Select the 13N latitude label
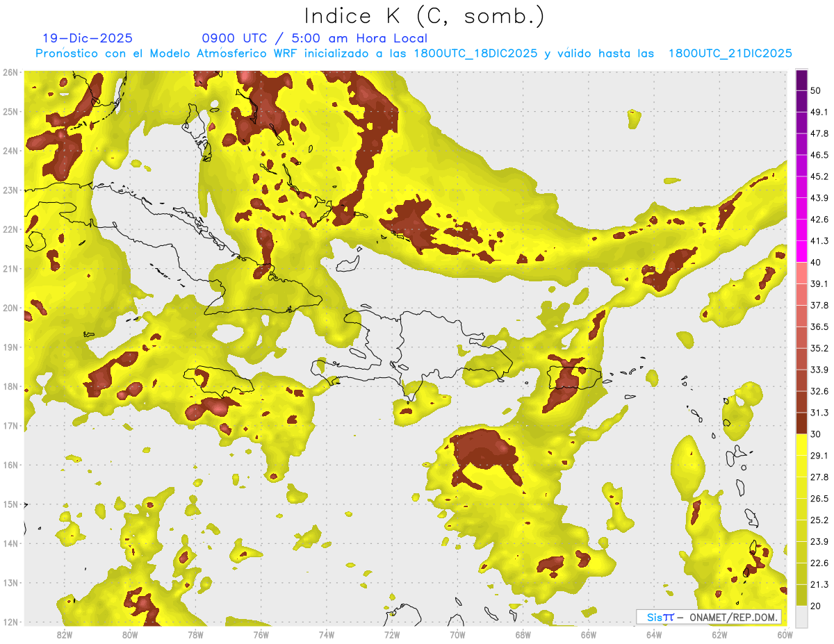This screenshot has width=834, height=644. pyautogui.click(x=10, y=584)
